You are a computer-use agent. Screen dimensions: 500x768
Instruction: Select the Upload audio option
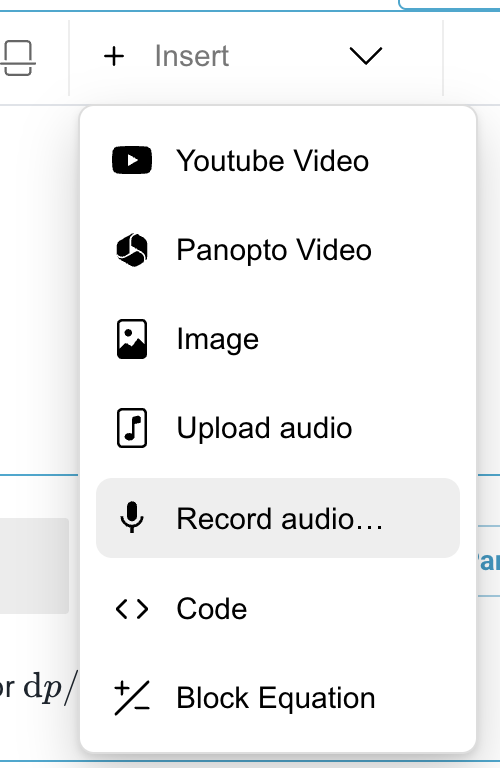click(x=278, y=428)
